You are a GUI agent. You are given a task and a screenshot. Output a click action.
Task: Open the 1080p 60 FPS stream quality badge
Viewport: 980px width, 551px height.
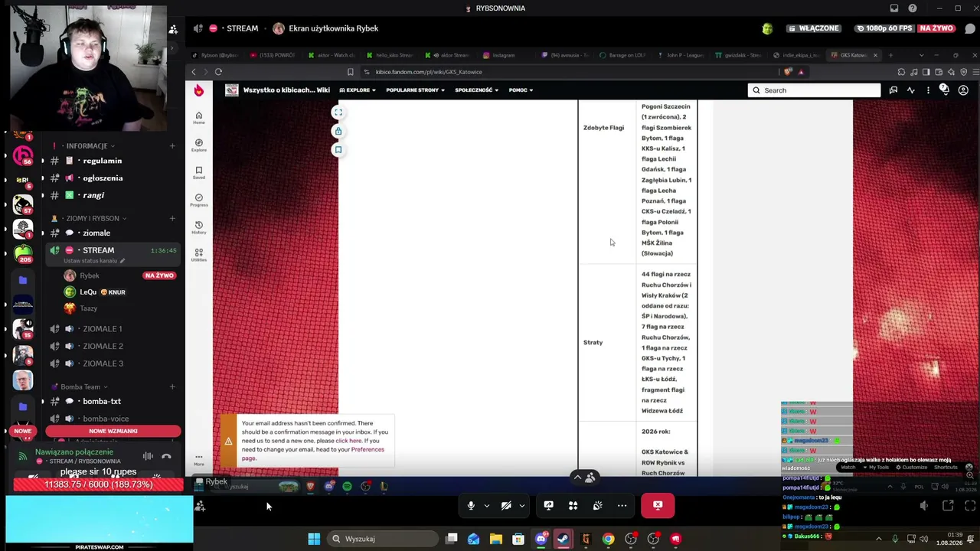885,28
